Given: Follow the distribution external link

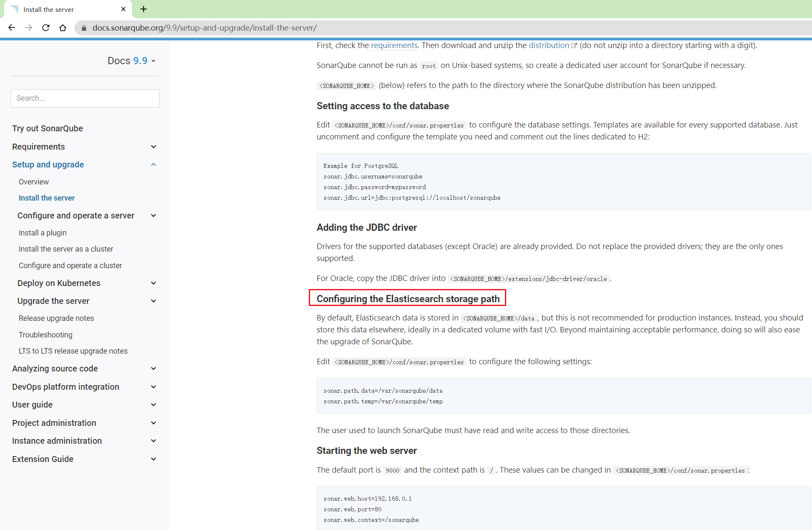Looking at the screenshot, I should tap(553, 45).
